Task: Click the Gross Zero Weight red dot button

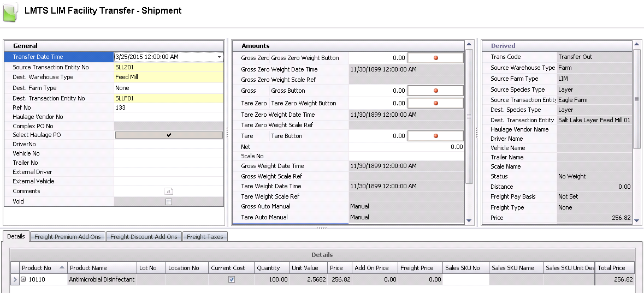Action: click(435, 58)
